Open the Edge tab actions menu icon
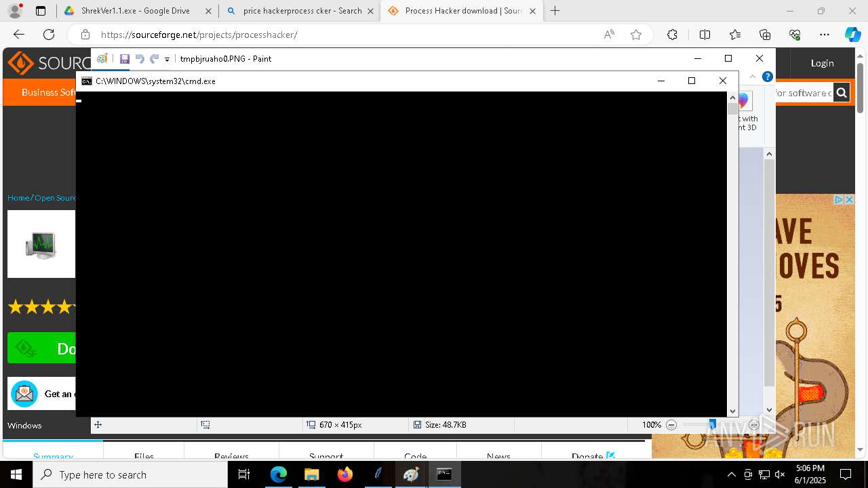 (41, 11)
